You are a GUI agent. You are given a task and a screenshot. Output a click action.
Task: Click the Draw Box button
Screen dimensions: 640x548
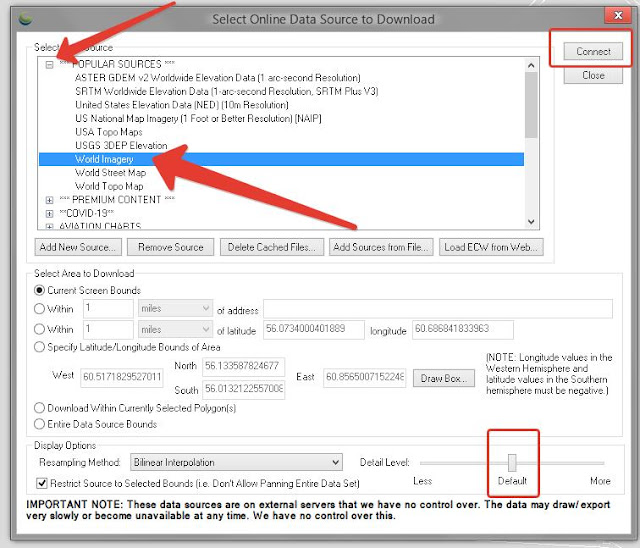[444, 378]
